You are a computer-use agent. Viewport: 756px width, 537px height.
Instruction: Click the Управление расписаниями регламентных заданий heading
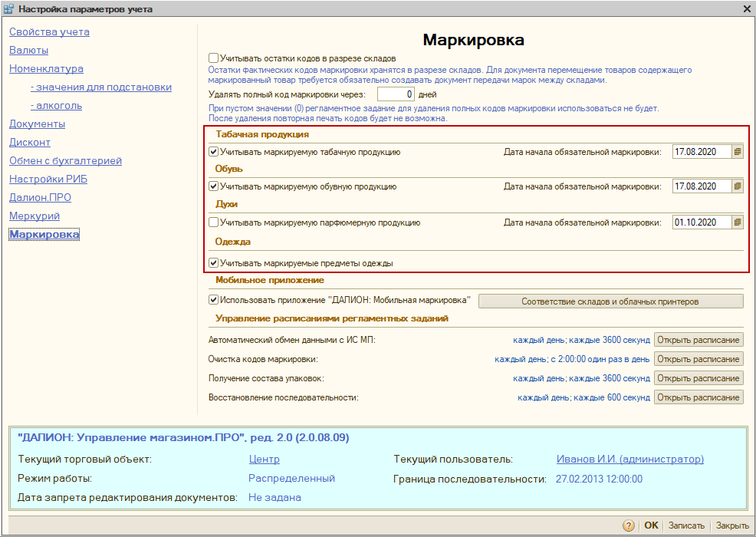coord(332,318)
